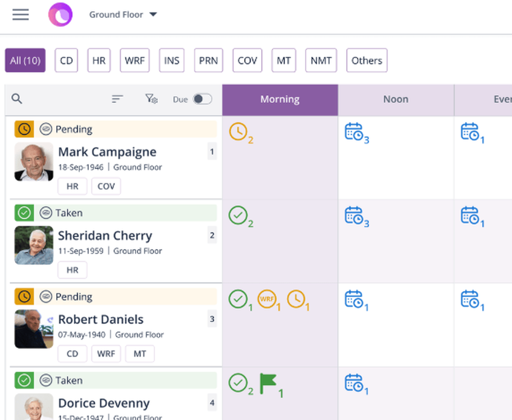512x420 pixels.
Task: Switch to the Morning column header
Action: pos(280,99)
